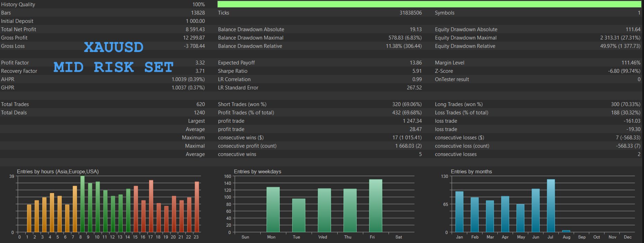The image size is (644, 243).
Task: Click the consecutive loss value -568.33 (7)
Action: pos(628,146)
